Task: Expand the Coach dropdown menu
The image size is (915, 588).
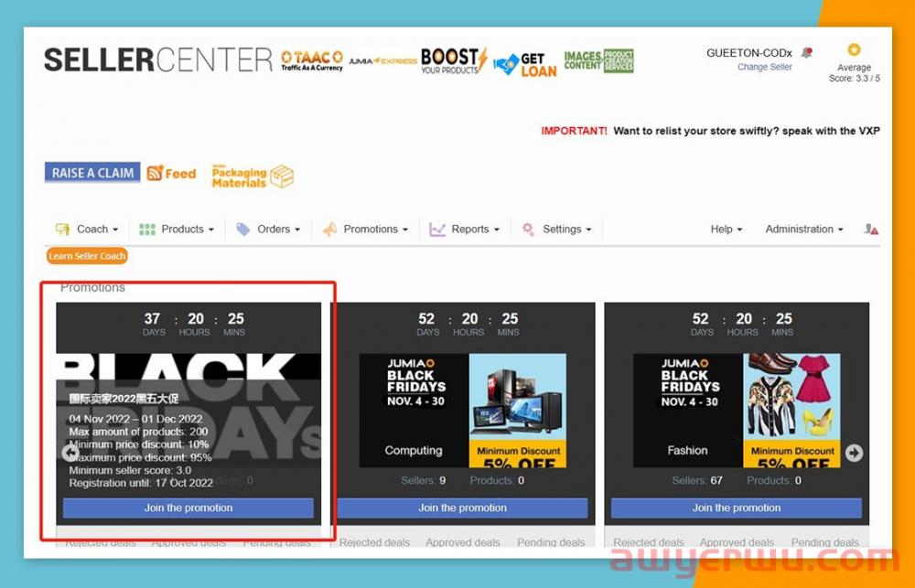Action: click(x=87, y=230)
